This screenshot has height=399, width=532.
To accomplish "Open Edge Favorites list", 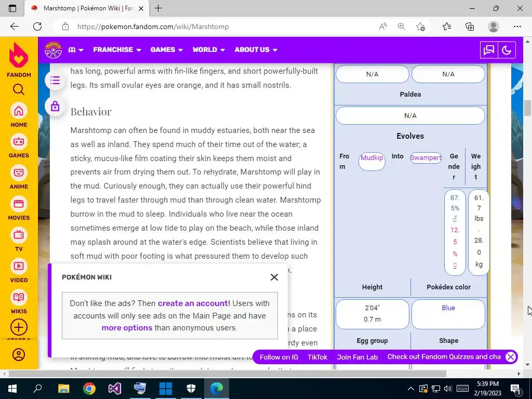I will (447, 26).
